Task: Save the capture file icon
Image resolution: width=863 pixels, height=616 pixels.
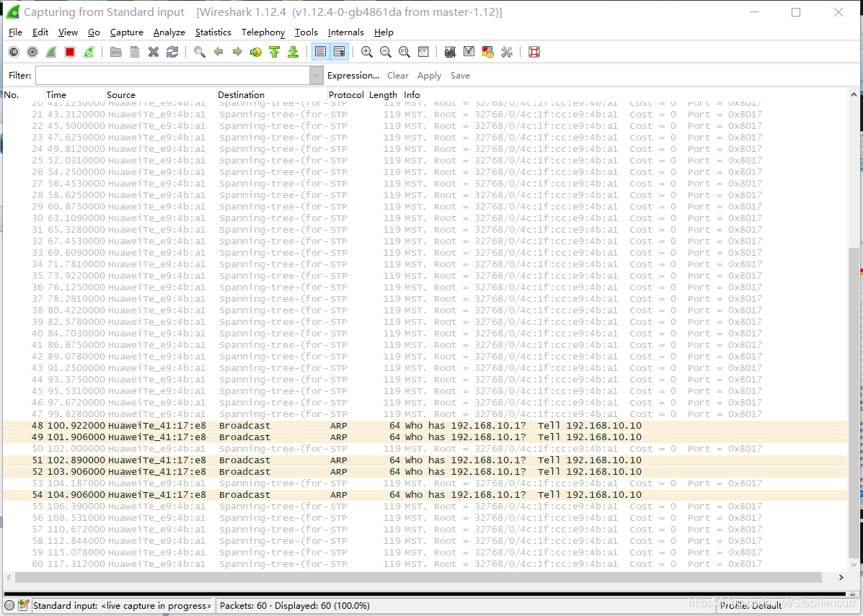Action: [134, 52]
